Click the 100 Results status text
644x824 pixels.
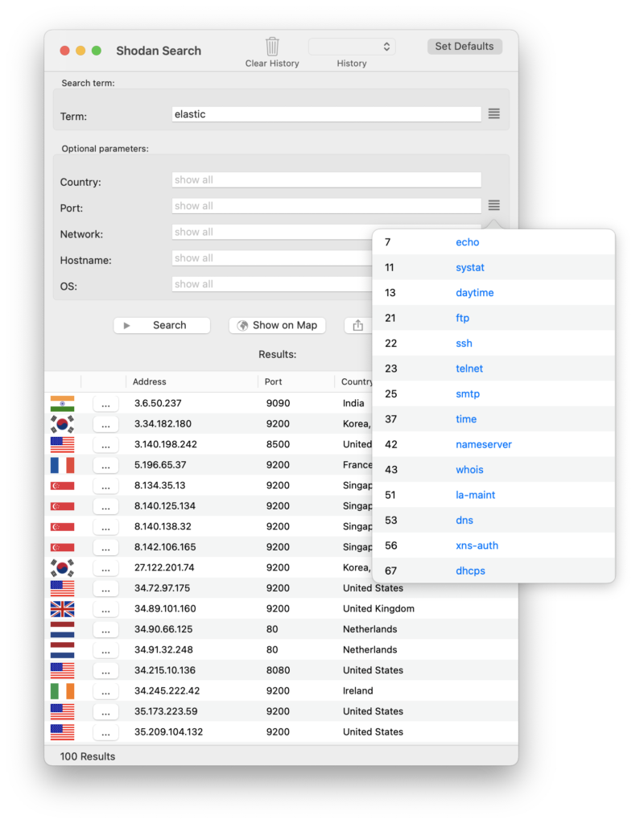[87, 756]
